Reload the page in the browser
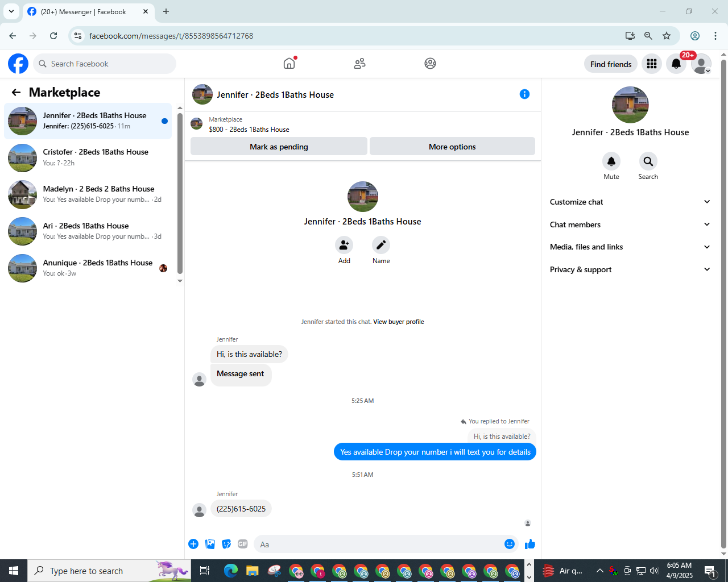The image size is (728, 582). tap(53, 36)
